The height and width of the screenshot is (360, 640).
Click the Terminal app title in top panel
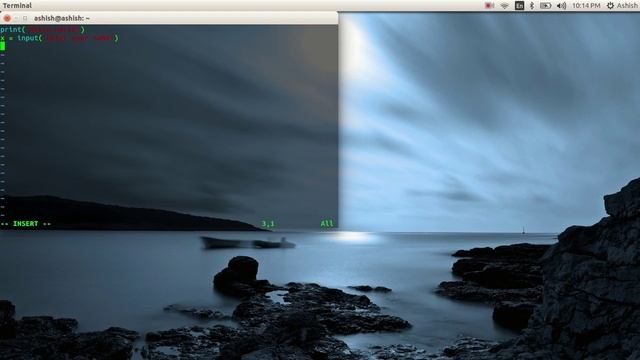click(x=17, y=5)
